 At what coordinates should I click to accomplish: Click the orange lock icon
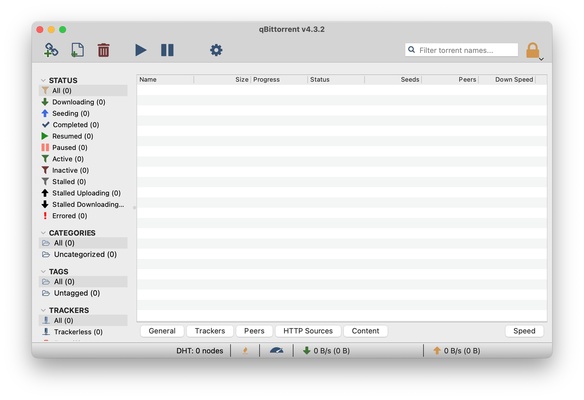[x=533, y=50]
